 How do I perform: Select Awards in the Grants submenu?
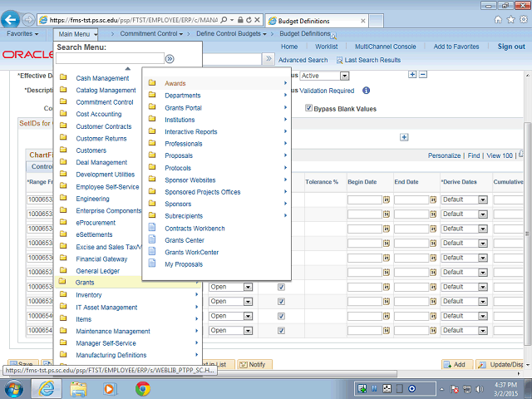175,84
